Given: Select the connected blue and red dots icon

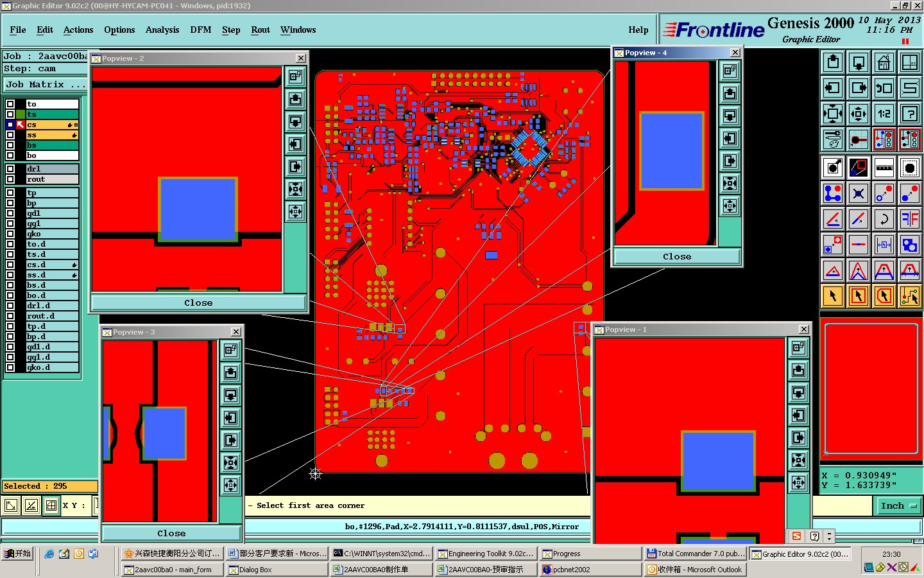Looking at the screenshot, I should (833, 193).
